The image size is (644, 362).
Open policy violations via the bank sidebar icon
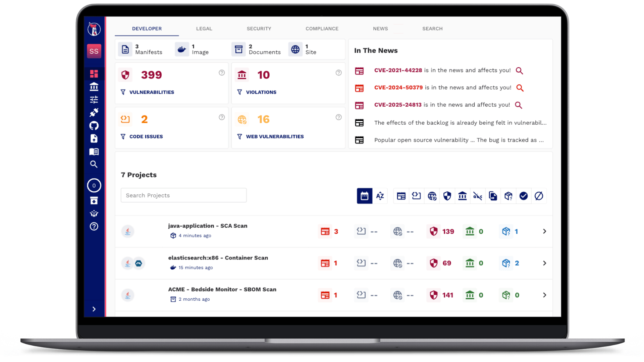click(94, 86)
